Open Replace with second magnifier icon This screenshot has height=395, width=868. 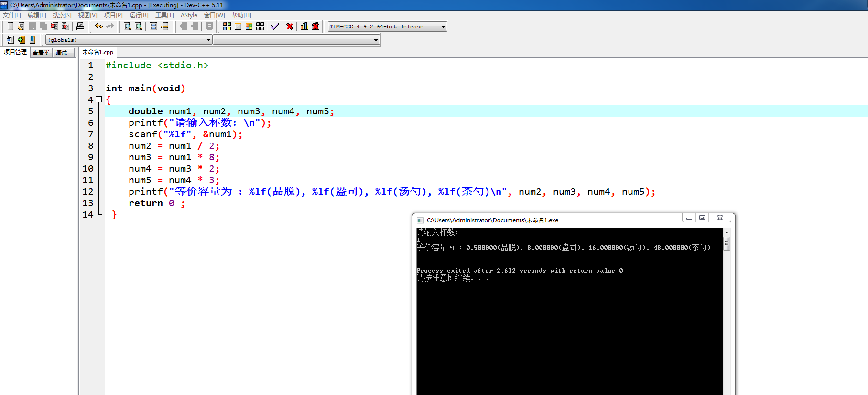point(139,26)
